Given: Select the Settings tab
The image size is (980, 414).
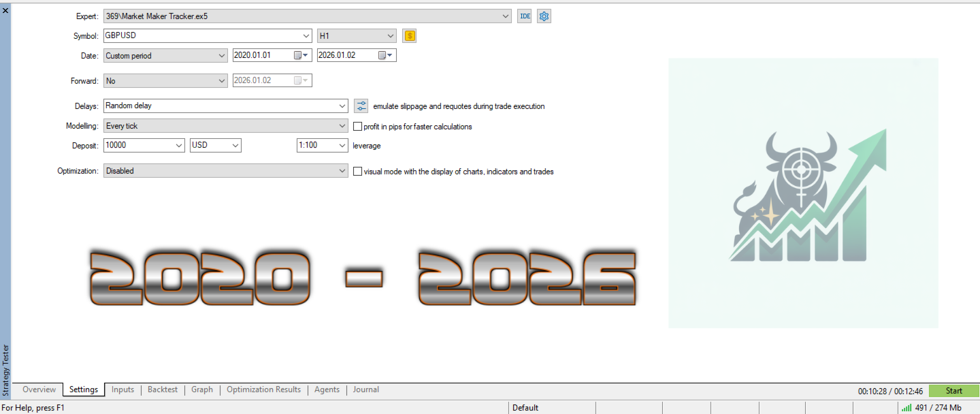Looking at the screenshot, I should [84, 389].
